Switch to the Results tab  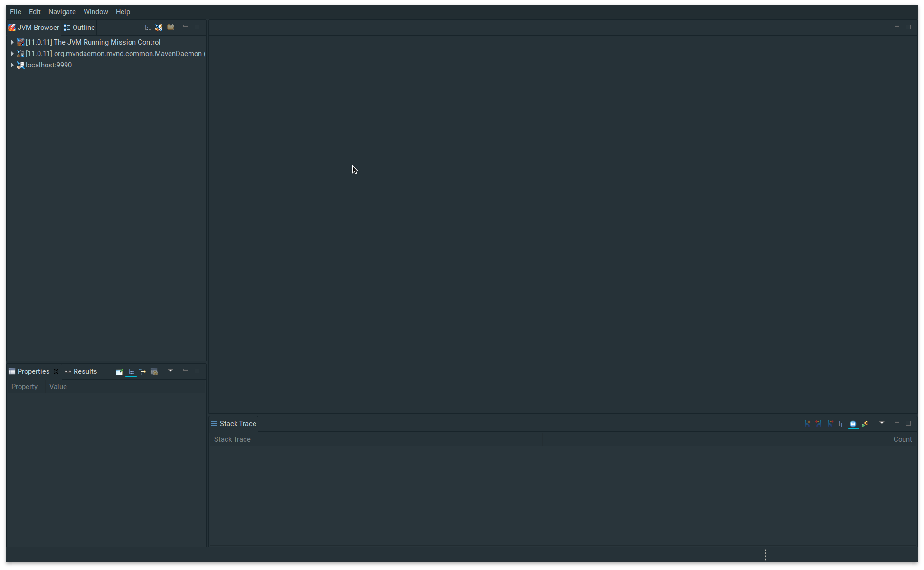coord(81,371)
